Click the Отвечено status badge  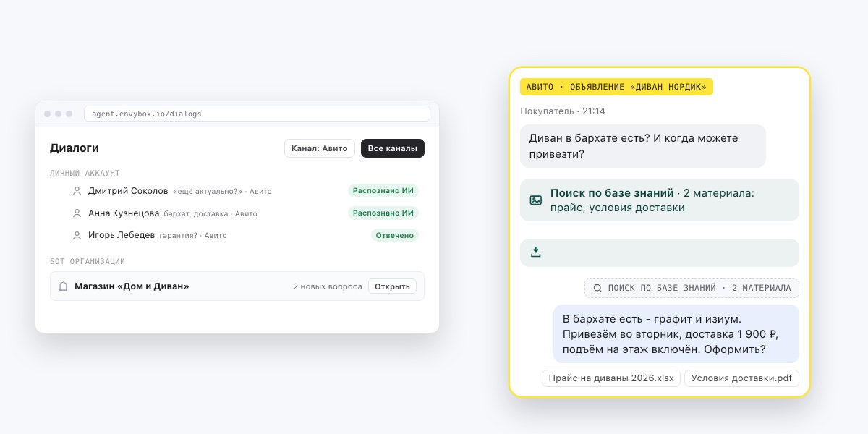click(395, 235)
